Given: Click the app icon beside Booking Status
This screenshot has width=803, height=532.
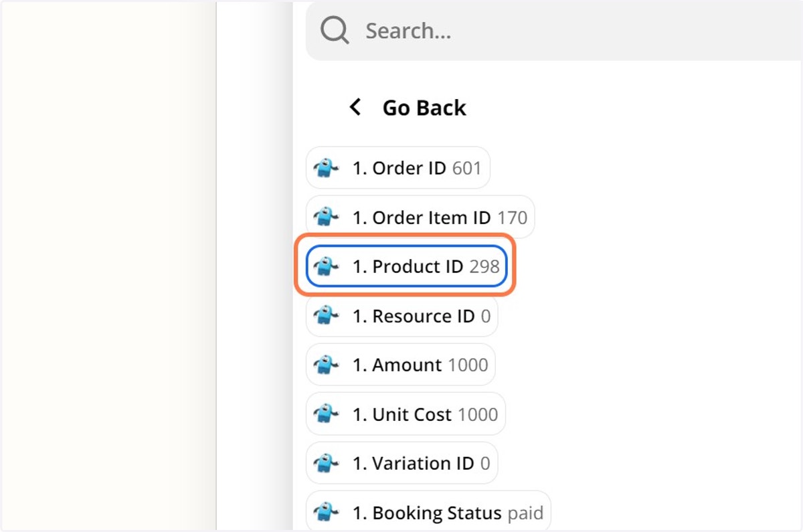Looking at the screenshot, I should click(x=326, y=513).
